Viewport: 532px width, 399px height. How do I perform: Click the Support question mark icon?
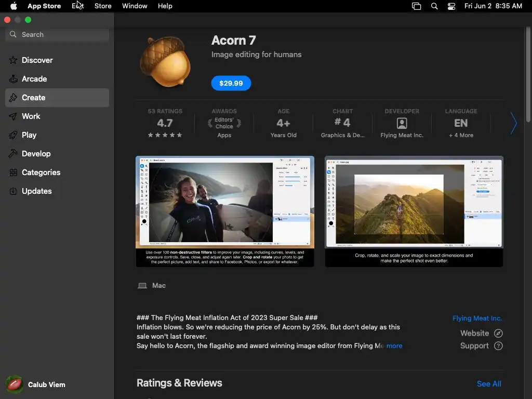point(498,345)
